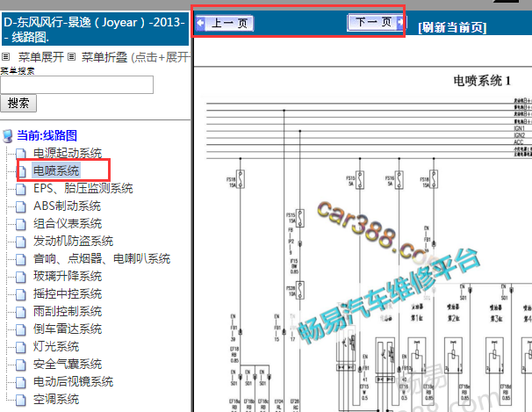Click page icon next to 倒车雷达系统
This screenshot has width=532, height=412.
click(x=21, y=329)
